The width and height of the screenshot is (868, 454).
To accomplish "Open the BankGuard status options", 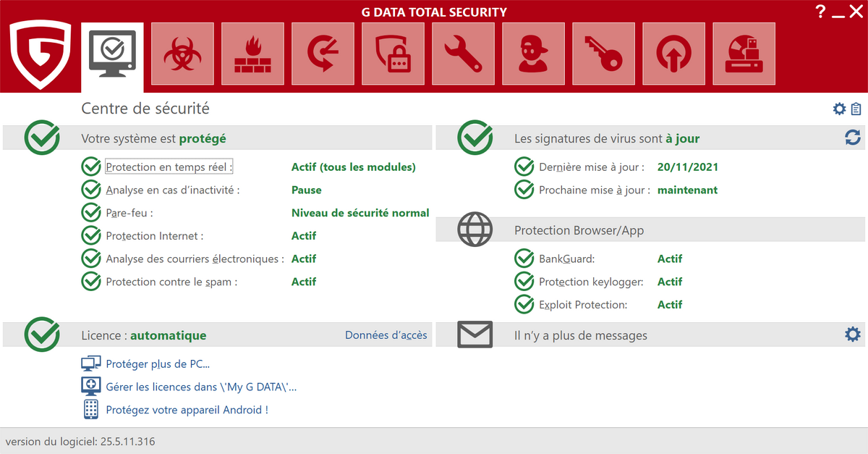I will tap(566, 258).
